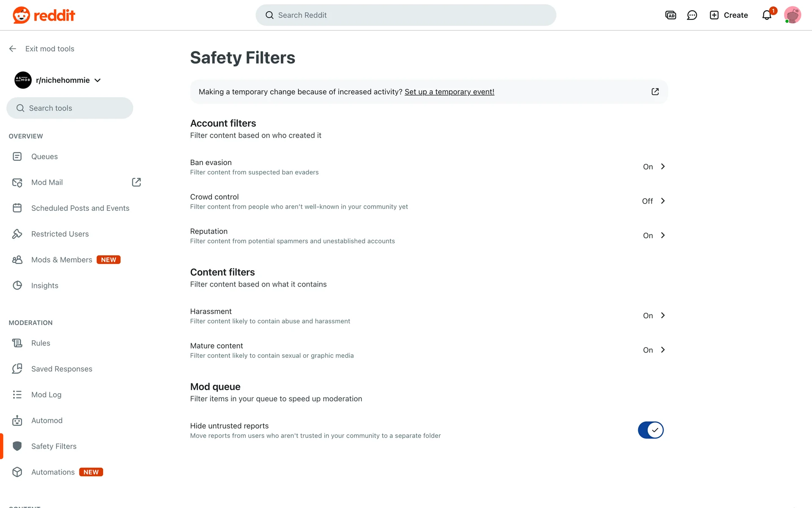Open the chat bubble icon

[x=692, y=15]
